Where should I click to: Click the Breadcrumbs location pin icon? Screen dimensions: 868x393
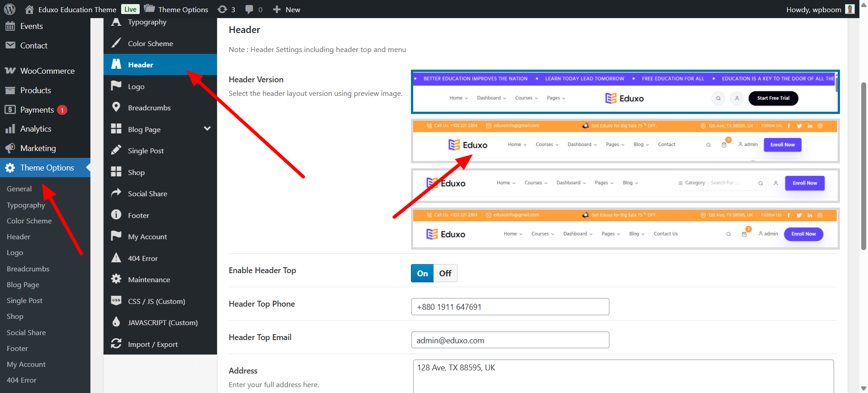tap(116, 107)
